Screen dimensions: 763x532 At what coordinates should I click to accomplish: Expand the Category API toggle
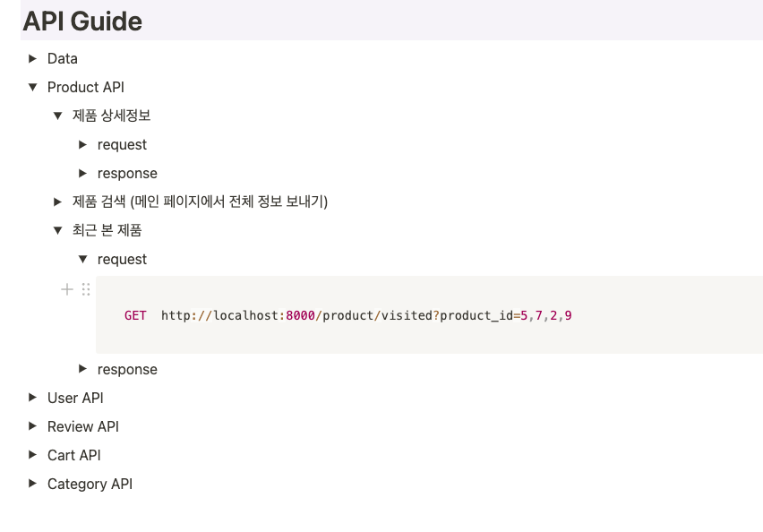click(x=32, y=484)
